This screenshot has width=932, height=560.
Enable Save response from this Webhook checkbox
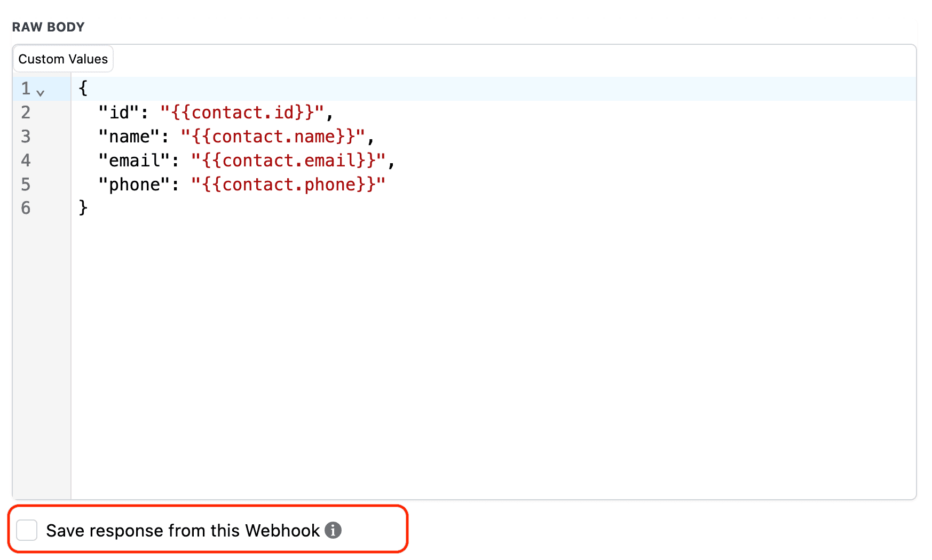coord(27,530)
